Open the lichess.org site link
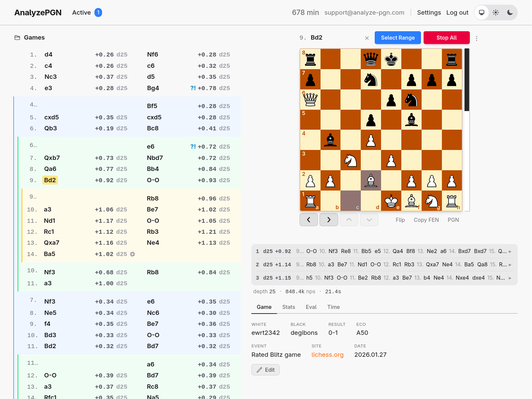The image size is (532, 399). click(x=327, y=354)
